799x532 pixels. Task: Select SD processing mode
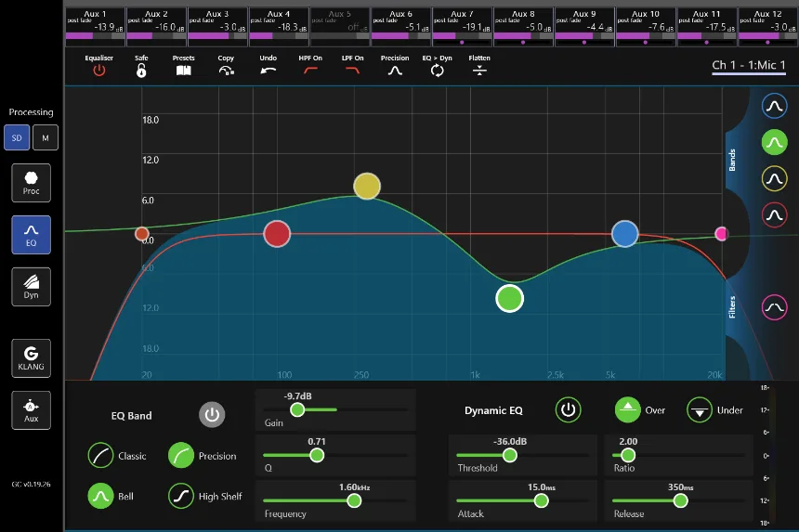(x=17, y=137)
